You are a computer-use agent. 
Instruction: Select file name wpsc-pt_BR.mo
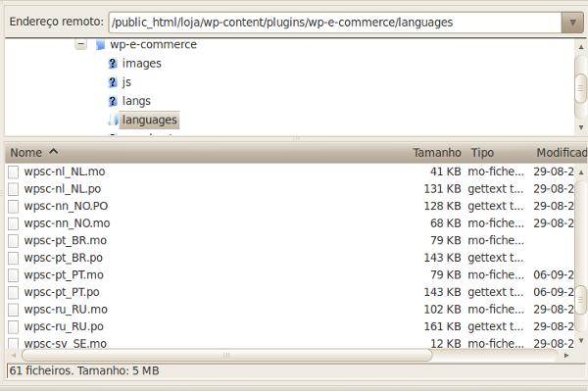point(66,241)
